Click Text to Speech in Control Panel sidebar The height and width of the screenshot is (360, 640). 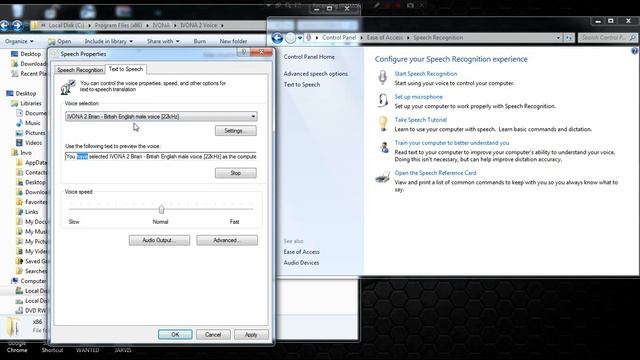coord(302,84)
